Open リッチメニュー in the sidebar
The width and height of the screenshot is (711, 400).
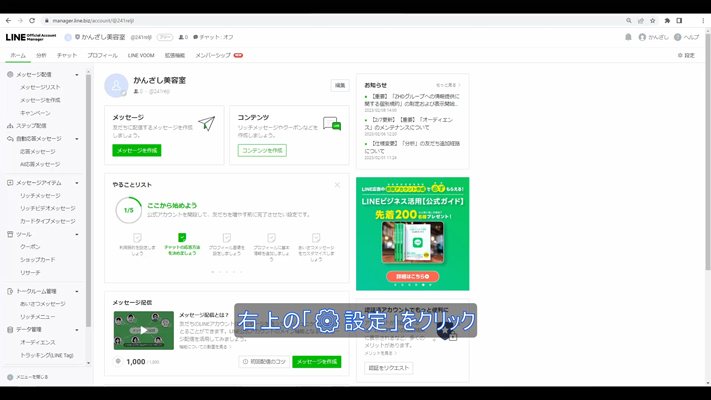[38, 317]
